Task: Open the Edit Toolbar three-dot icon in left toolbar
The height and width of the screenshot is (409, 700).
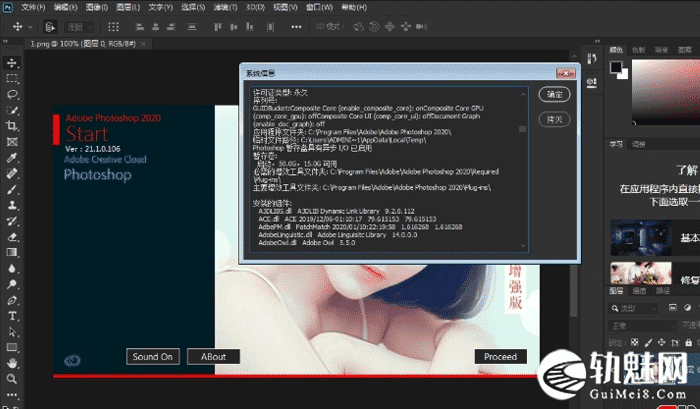Action: pyautogui.click(x=12, y=395)
